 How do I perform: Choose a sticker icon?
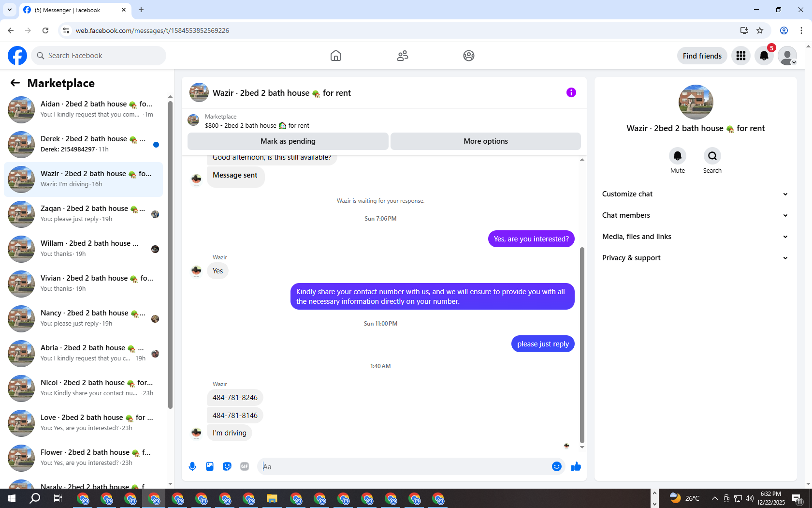coord(227,466)
